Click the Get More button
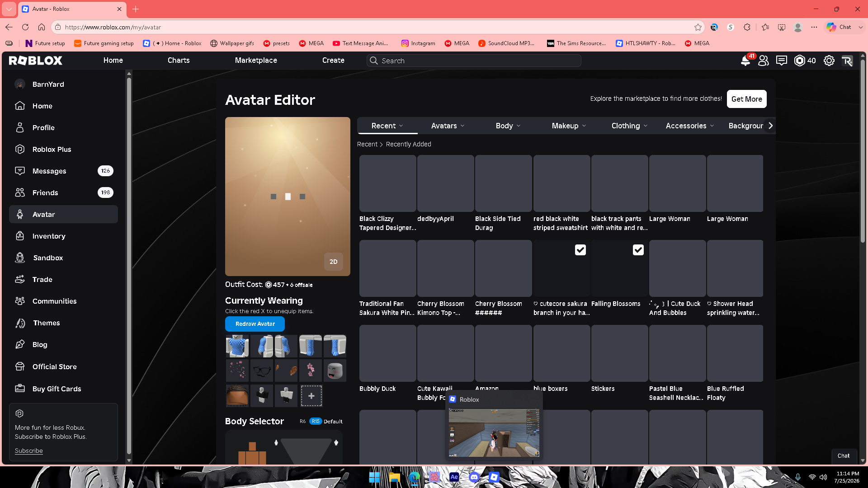Image resolution: width=868 pixels, height=488 pixels. tap(747, 99)
